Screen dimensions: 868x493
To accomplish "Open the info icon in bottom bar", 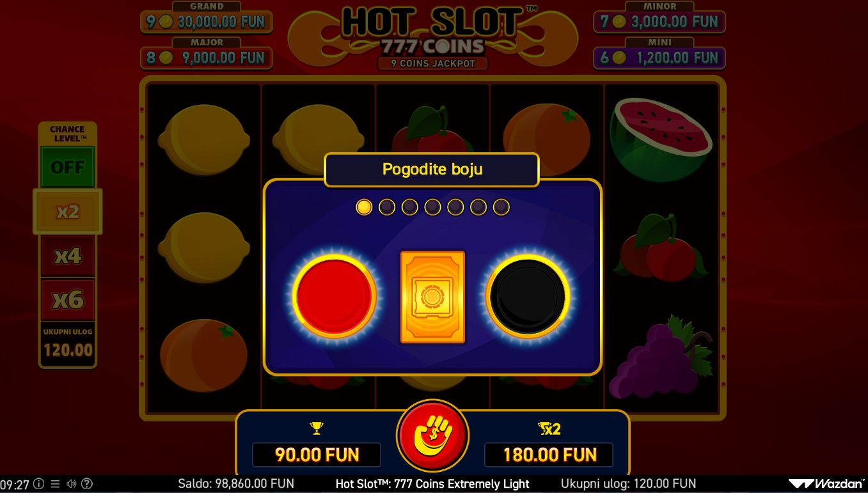I will (x=39, y=484).
